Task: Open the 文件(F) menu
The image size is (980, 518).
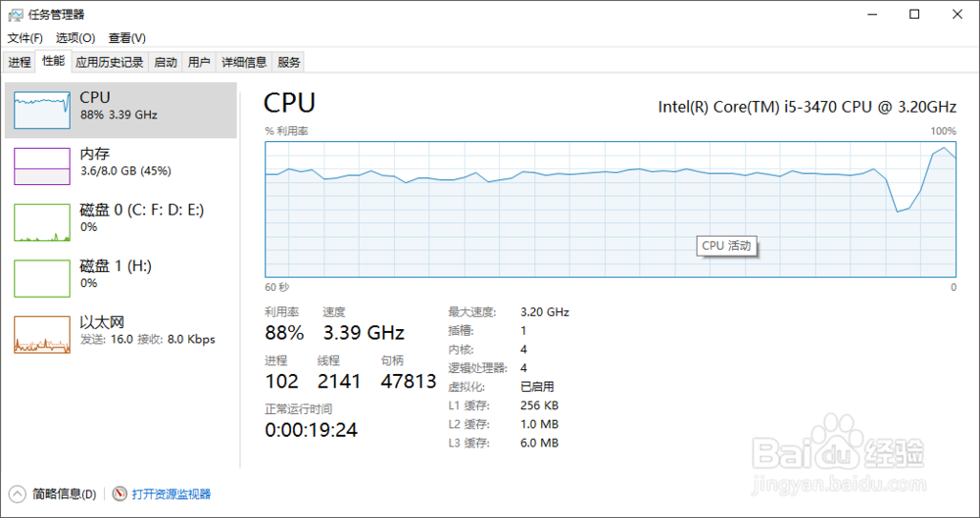Action: click(x=25, y=38)
